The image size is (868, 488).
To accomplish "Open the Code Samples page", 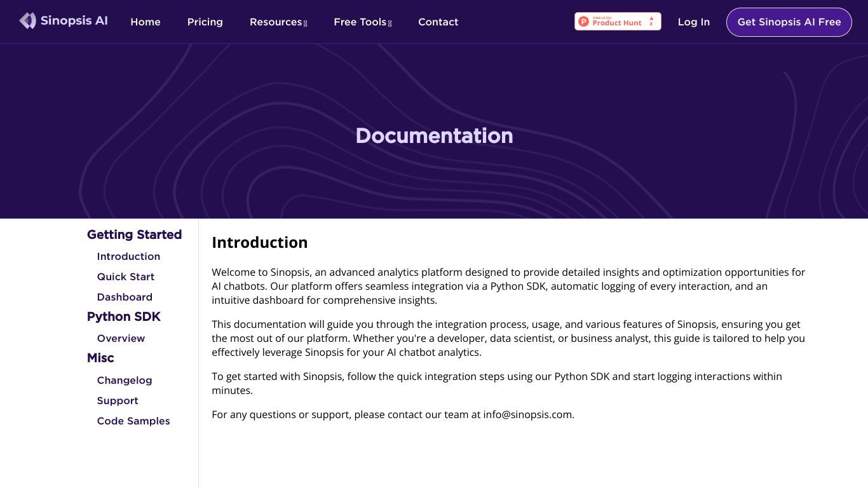I will [x=133, y=421].
